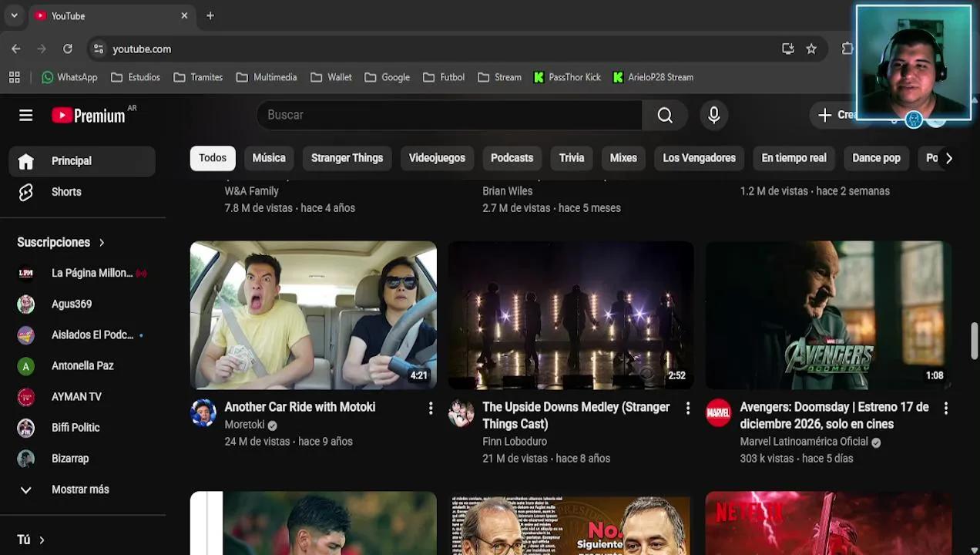Click the install app icon in address bar

point(787,49)
